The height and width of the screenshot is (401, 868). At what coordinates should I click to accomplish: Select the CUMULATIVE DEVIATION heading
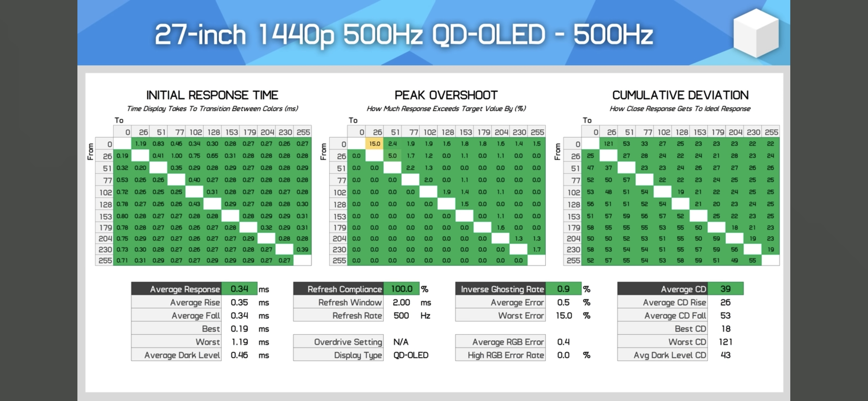tap(680, 95)
